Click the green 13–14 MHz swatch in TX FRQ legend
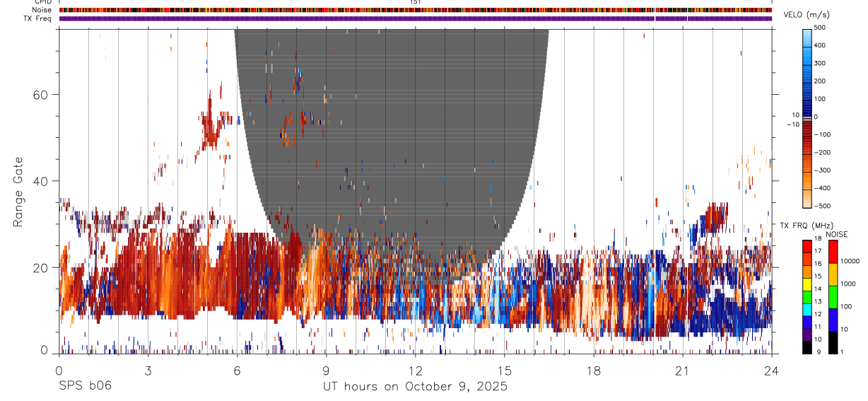 pos(807,297)
